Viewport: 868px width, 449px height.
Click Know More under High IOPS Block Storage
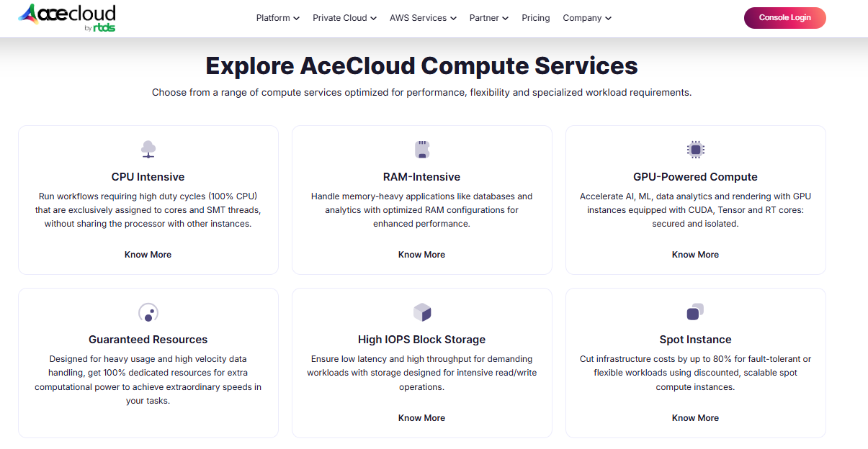pyautogui.click(x=422, y=418)
